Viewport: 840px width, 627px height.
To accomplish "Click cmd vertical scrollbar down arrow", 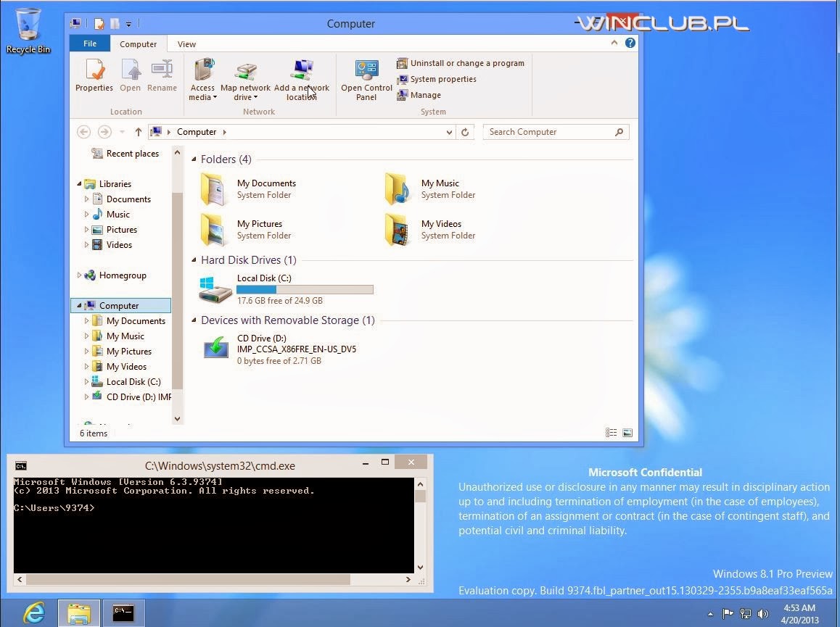I will click(421, 567).
